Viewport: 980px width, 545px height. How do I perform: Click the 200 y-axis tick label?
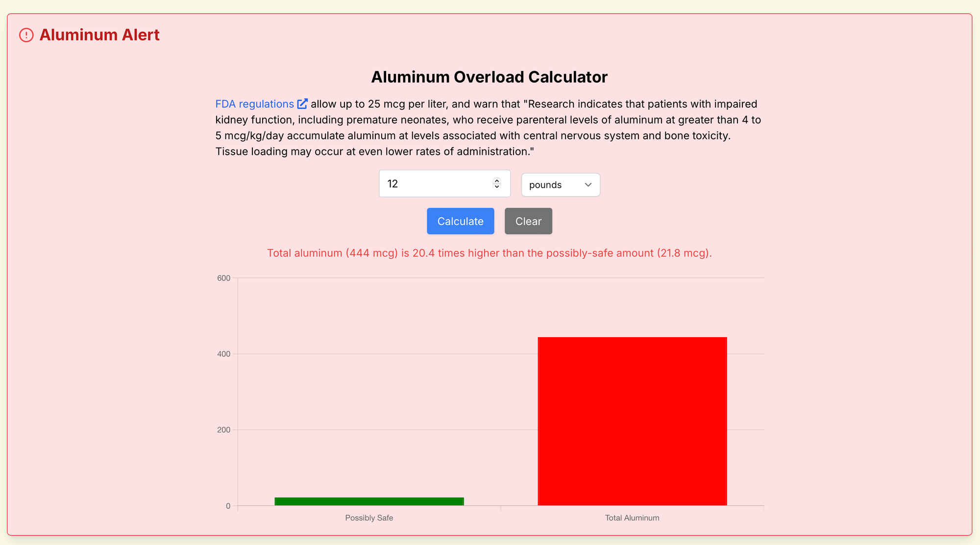tap(223, 430)
